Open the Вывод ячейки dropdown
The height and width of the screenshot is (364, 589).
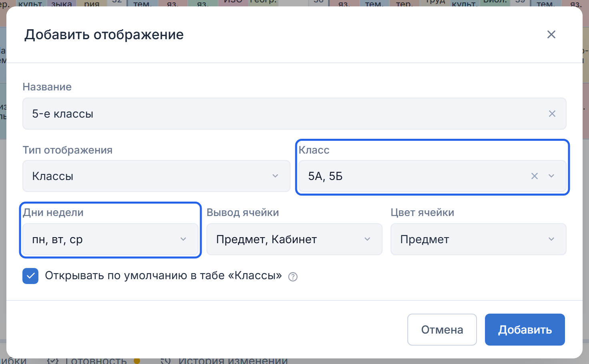pos(294,239)
